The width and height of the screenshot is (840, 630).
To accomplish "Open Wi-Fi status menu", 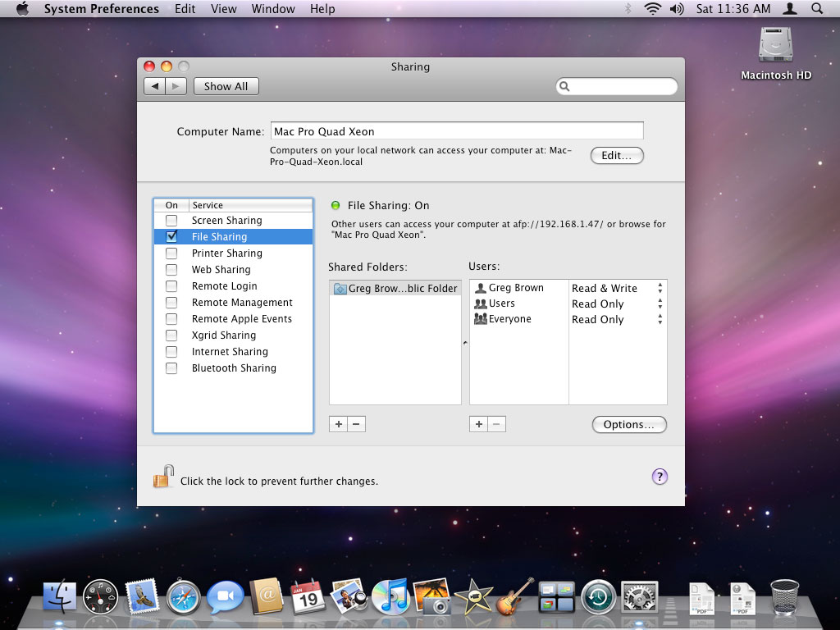I will [x=652, y=8].
